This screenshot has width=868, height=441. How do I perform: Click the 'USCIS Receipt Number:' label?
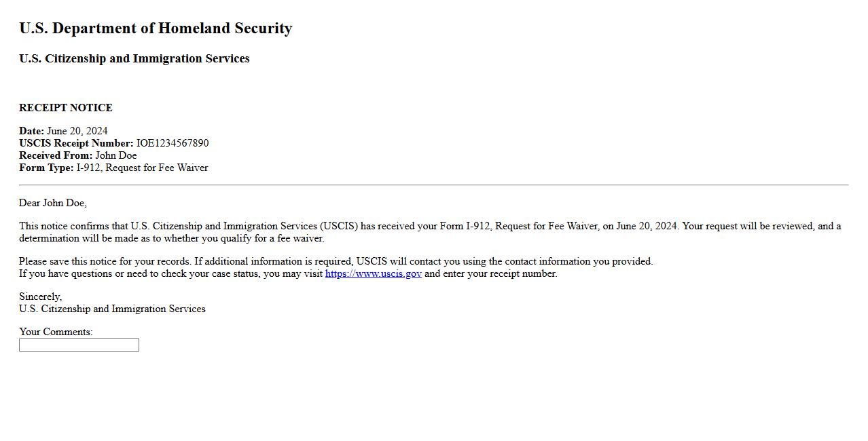(76, 143)
